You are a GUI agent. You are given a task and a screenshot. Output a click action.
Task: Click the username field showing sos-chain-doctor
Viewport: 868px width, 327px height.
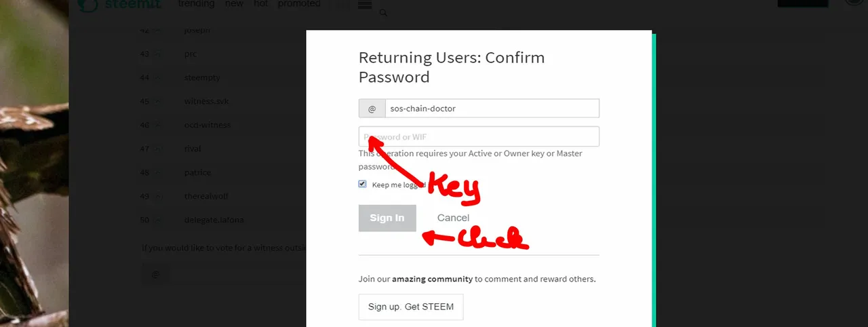[x=492, y=109]
